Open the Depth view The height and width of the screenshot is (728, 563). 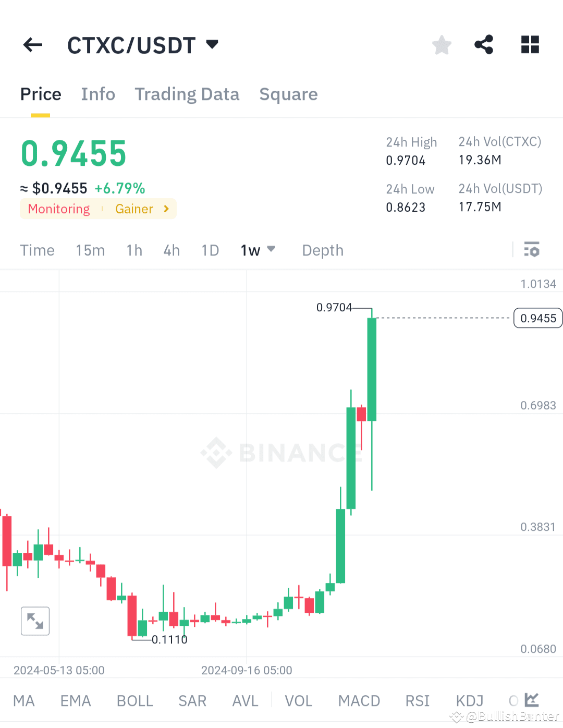(x=322, y=250)
